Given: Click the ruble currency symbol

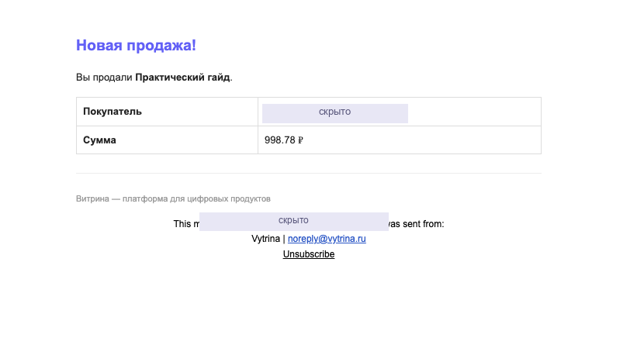Looking at the screenshot, I should coord(300,140).
